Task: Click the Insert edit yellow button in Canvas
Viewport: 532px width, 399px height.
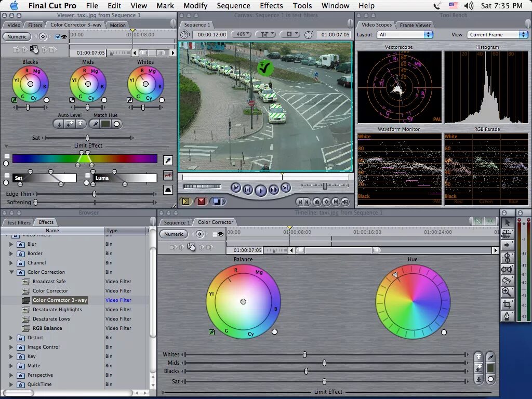Action: click(x=186, y=201)
